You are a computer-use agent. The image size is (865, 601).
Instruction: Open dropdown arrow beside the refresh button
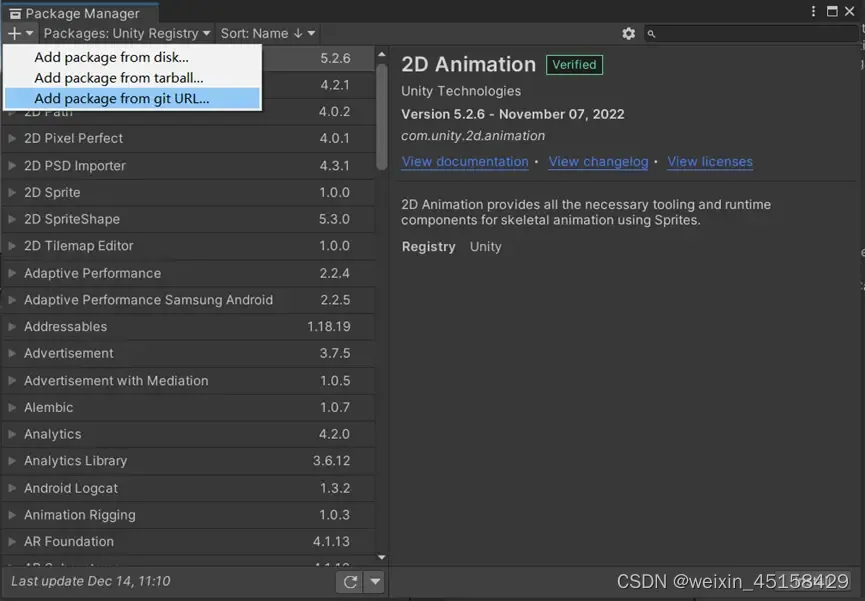[375, 582]
